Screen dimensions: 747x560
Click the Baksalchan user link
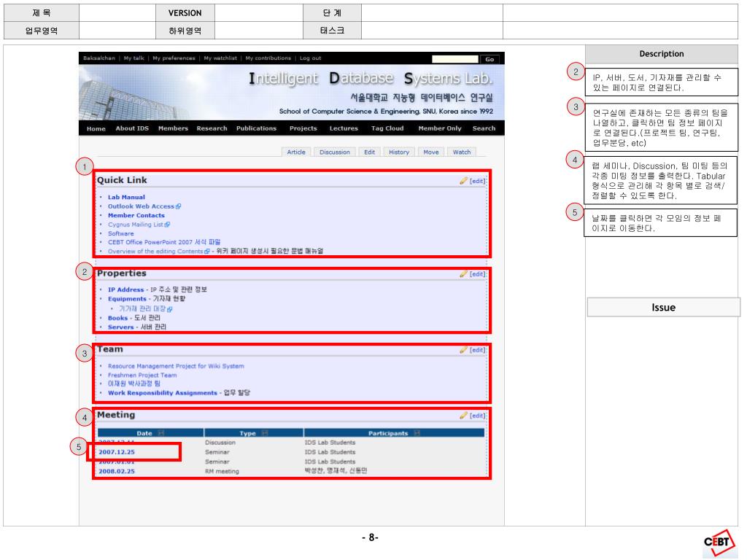pyautogui.click(x=99, y=58)
